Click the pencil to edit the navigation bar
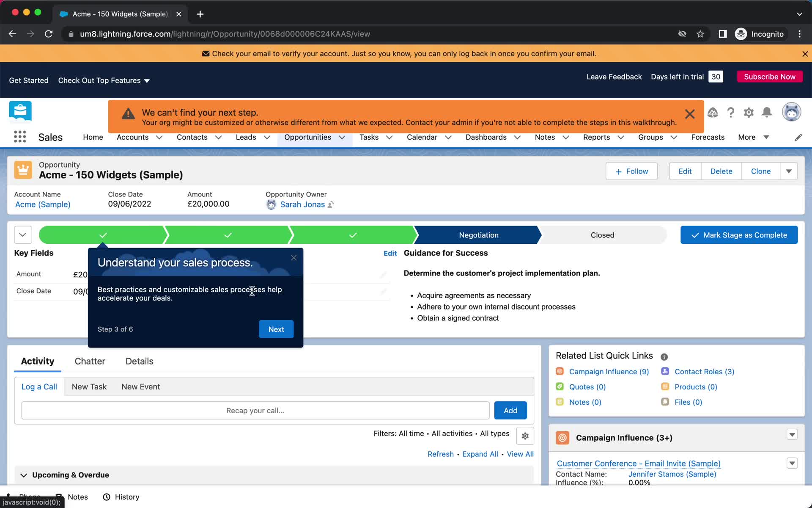The width and height of the screenshot is (812, 508). coord(798,137)
